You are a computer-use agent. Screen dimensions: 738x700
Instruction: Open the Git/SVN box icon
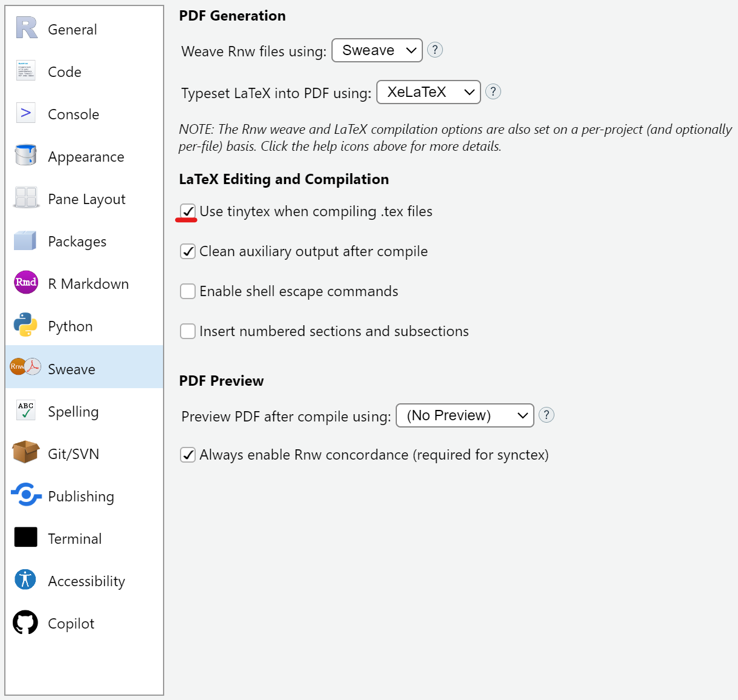(26, 452)
